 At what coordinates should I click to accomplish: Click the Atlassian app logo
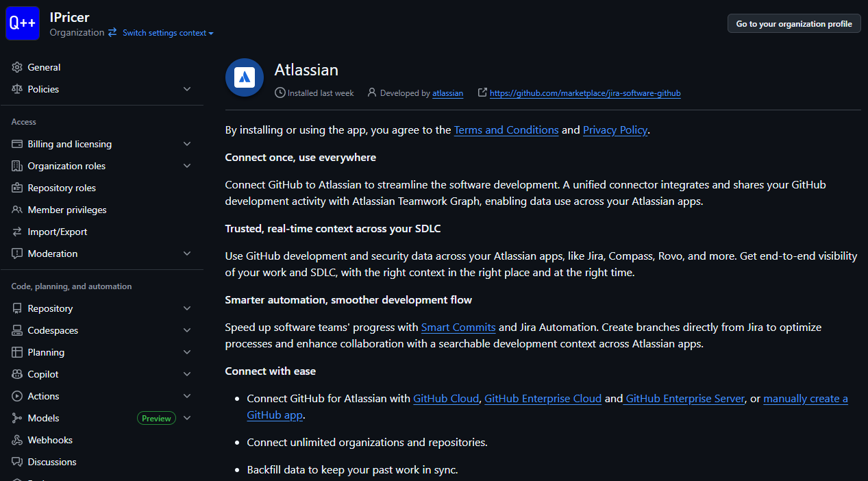[245, 77]
